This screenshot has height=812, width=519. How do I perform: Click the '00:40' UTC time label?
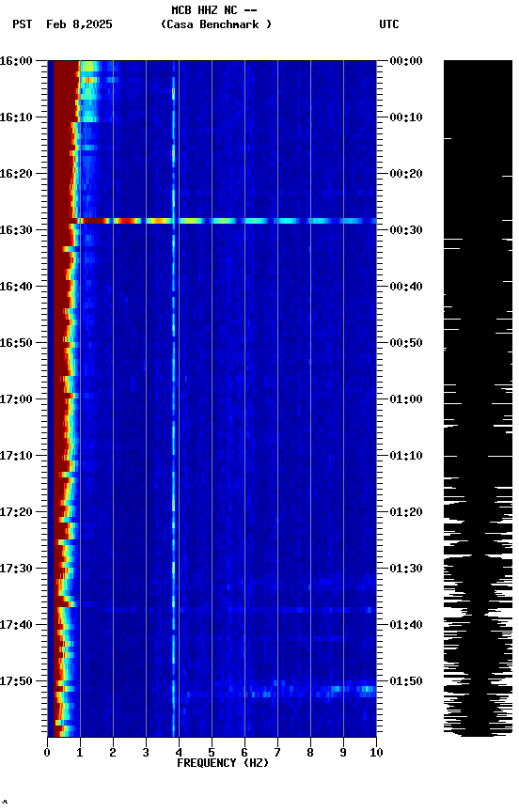406,287
